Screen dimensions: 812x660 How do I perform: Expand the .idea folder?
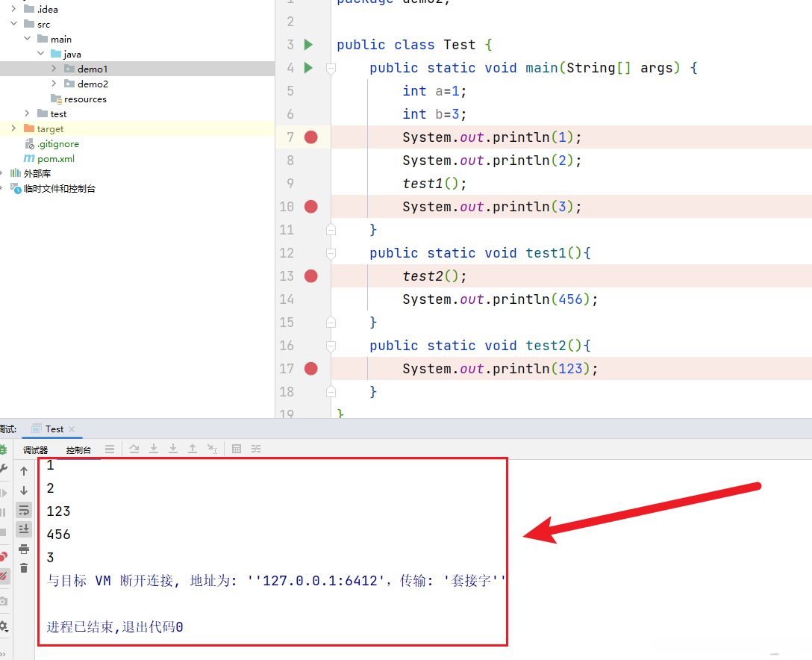14,9
